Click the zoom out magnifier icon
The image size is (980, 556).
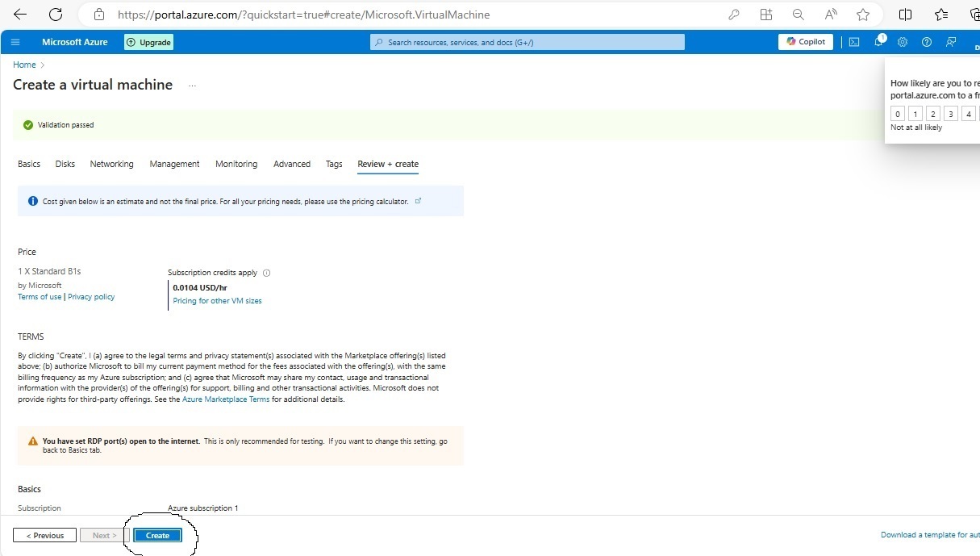(799, 15)
